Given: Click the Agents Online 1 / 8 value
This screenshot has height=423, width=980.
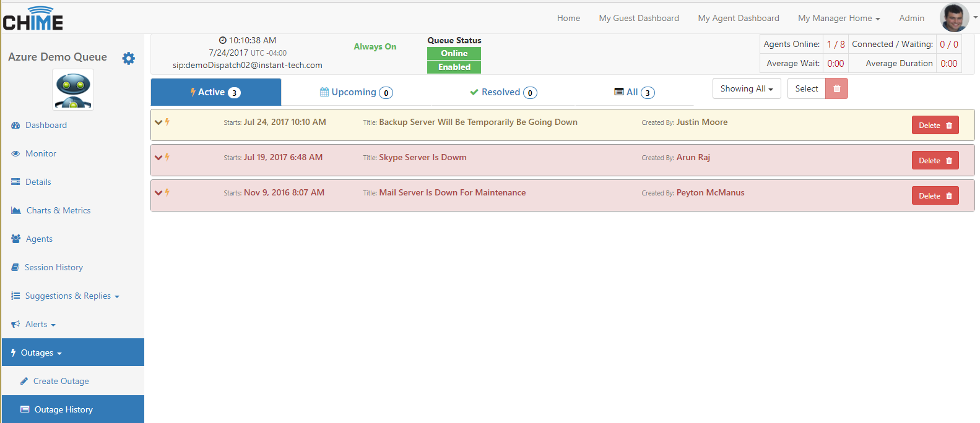Looking at the screenshot, I should point(836,44).
